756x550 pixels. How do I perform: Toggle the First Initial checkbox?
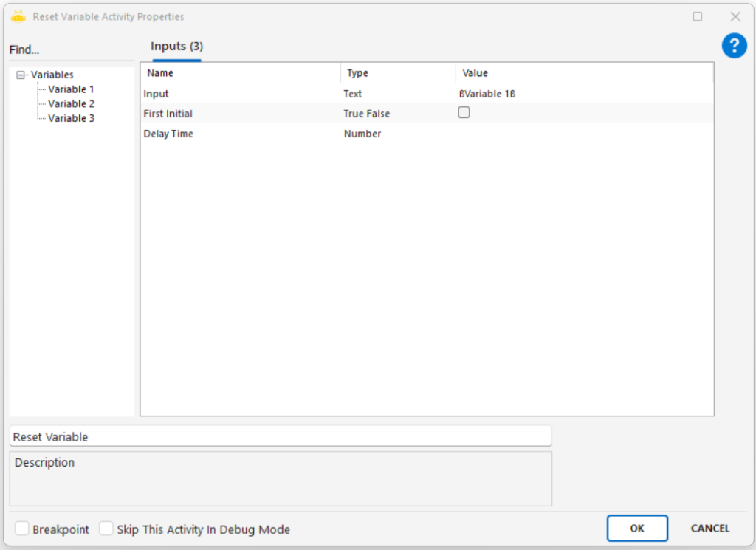(x=464, y=113)
